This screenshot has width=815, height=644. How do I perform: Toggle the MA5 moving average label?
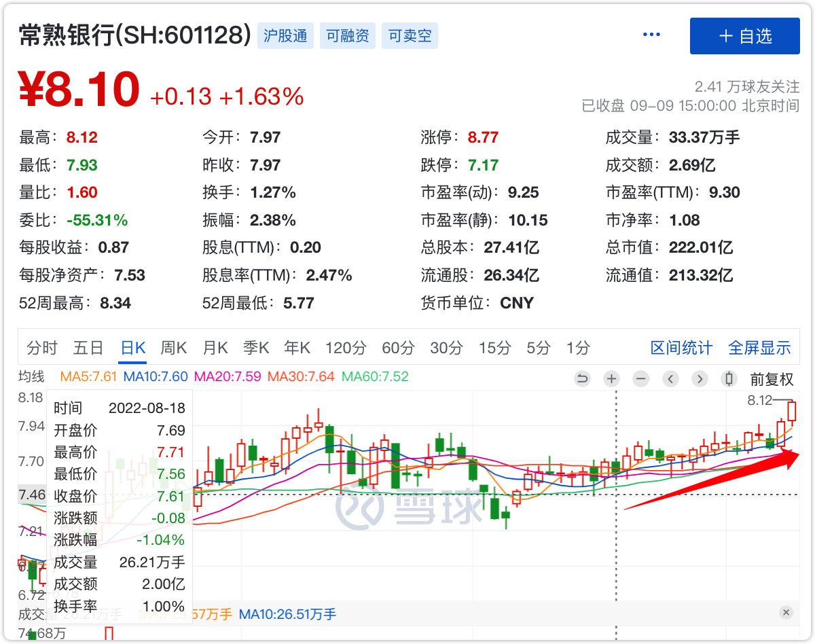coord(89,376)
